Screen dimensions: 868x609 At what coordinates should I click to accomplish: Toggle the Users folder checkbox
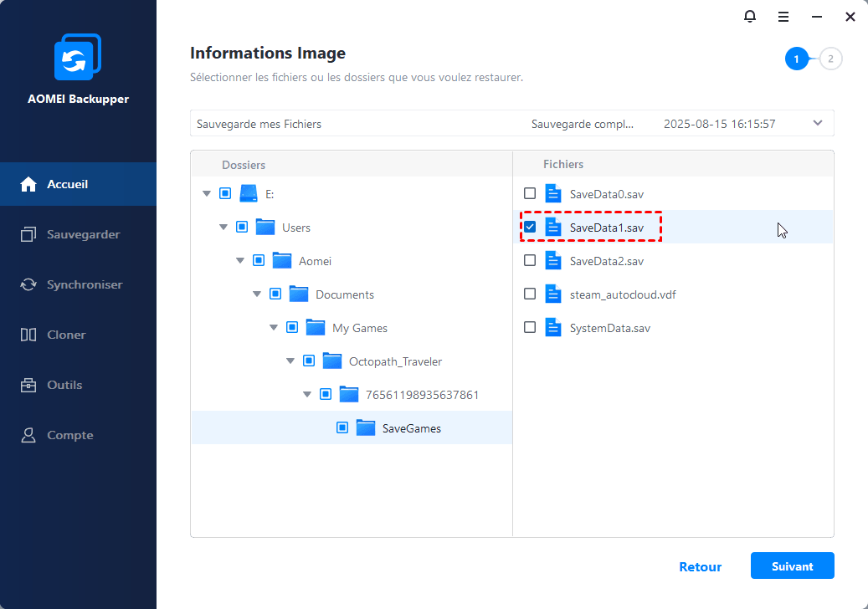point(242,227)
